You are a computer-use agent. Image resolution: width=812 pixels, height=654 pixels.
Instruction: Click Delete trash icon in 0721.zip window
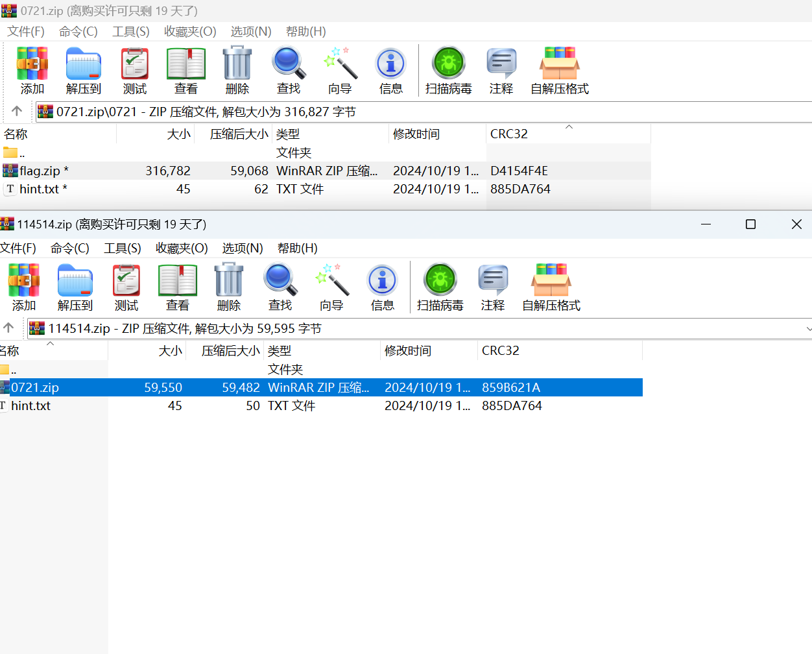pos(237,64)
